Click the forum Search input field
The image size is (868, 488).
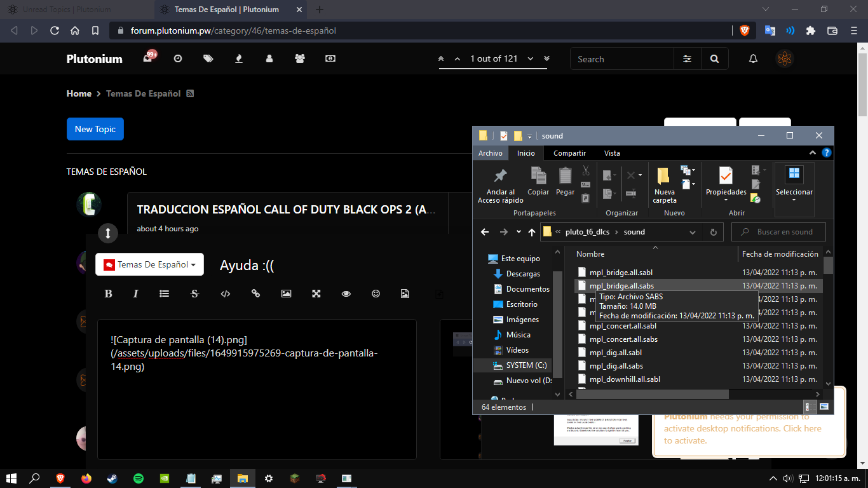(x=622, y=59)
